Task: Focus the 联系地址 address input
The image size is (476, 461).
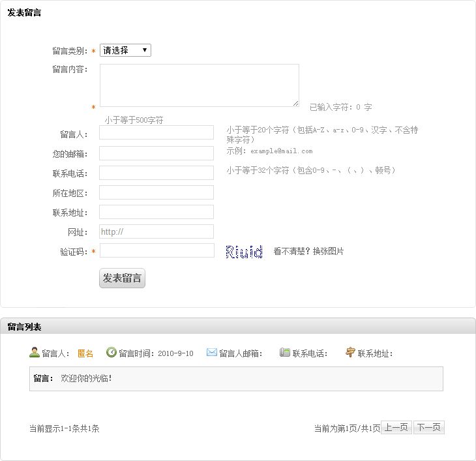Action: pyautogui.click(x=156, y=212)
